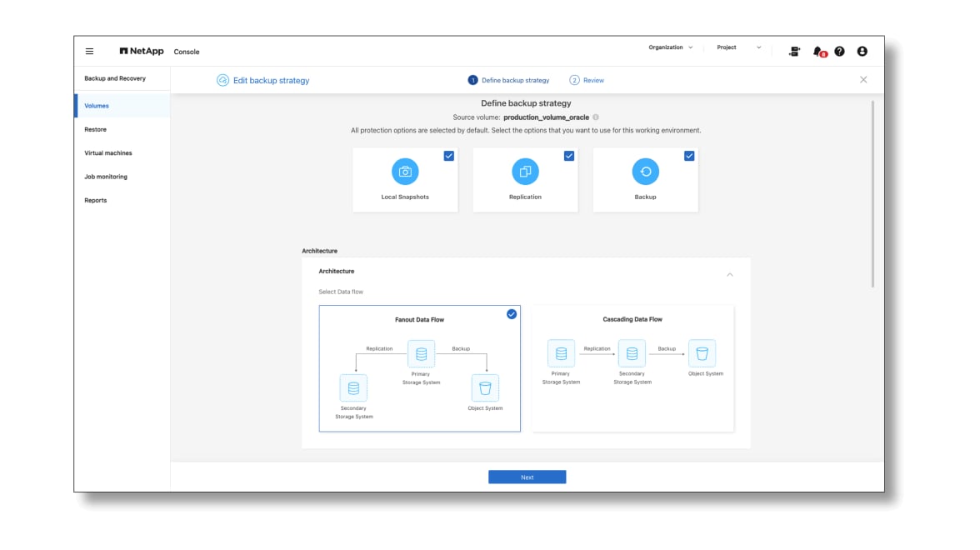Open the user account profile icon
This screenshot has width=980, height=550.
click(862, 52)
